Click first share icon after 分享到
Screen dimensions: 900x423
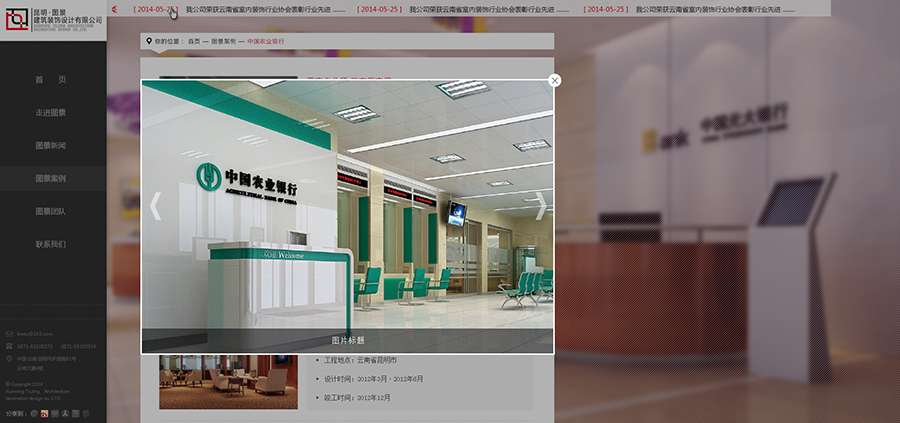[x=34, y=413]
